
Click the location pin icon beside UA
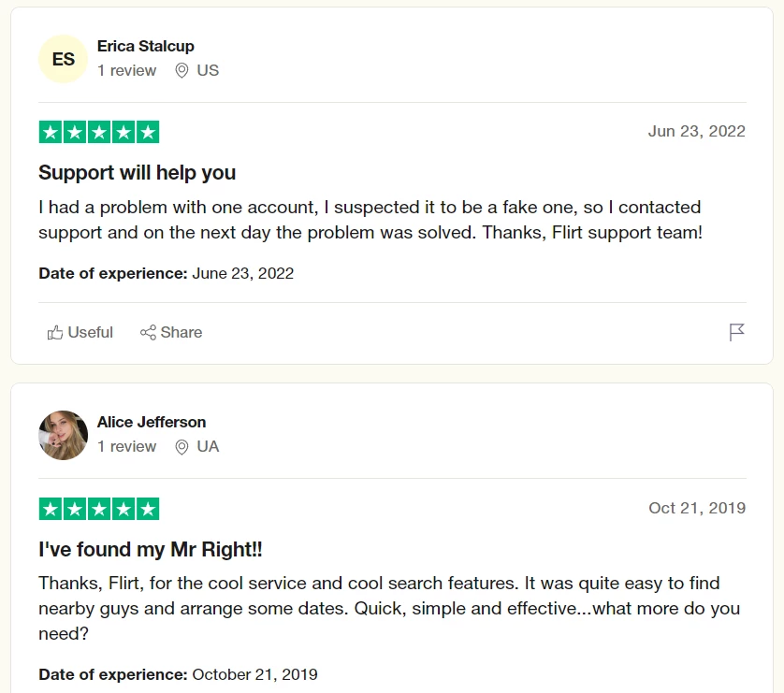[181, 447]
